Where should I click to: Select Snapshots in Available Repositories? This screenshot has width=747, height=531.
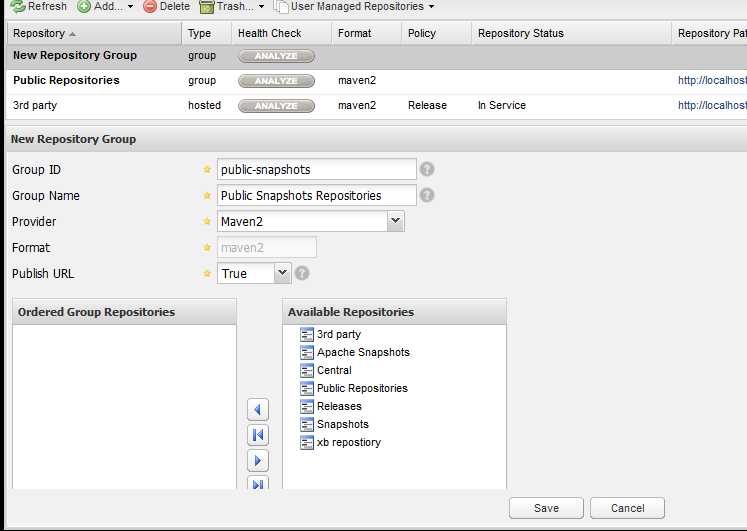click(x=343, y=424)
